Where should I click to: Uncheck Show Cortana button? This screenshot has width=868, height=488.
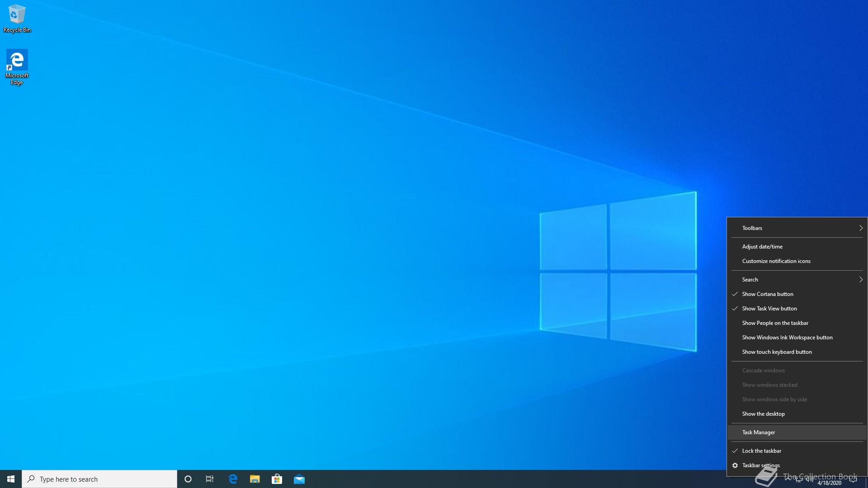[x=797, y=294]
